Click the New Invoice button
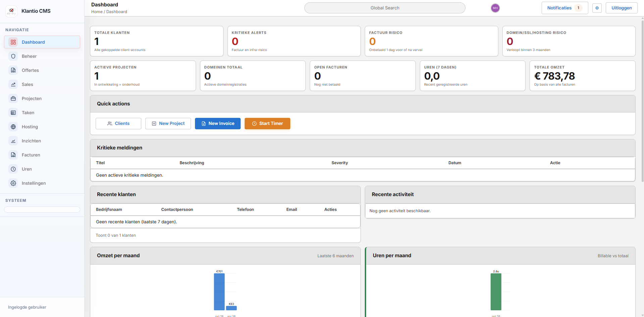644x317 pixels. pyautogui.click(x=218, y=124)
